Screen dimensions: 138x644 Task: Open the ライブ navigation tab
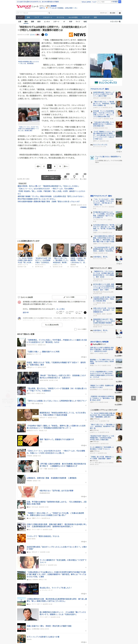click(37, 17)
